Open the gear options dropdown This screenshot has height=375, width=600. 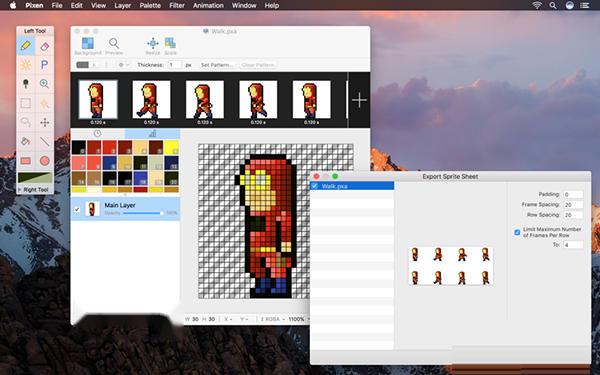(x=124, y=65)
